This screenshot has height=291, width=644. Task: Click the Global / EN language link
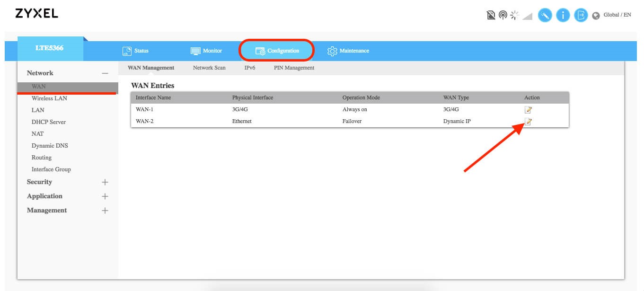point(617,15)
